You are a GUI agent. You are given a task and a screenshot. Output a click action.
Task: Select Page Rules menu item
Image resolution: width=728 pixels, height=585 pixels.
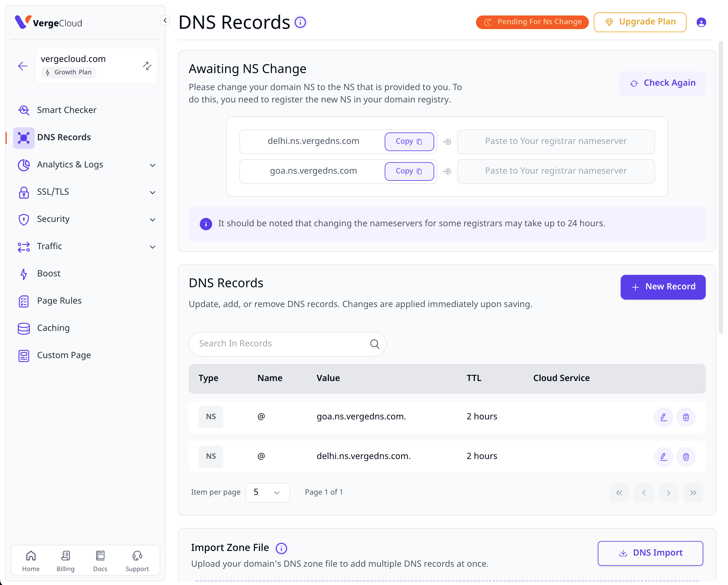point(59,301)
